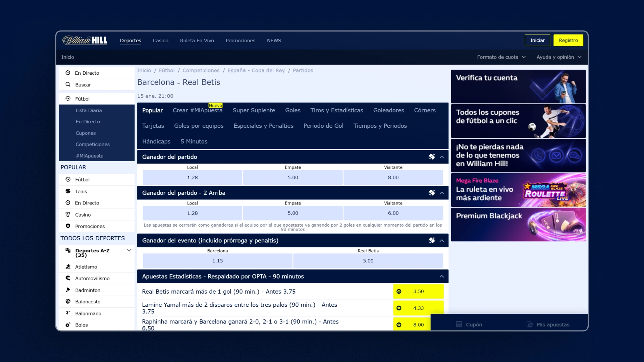The image size is (644, 362).
Task: Bet on Local 1.28 in Ganador del partido
Action: pos(192,177)
